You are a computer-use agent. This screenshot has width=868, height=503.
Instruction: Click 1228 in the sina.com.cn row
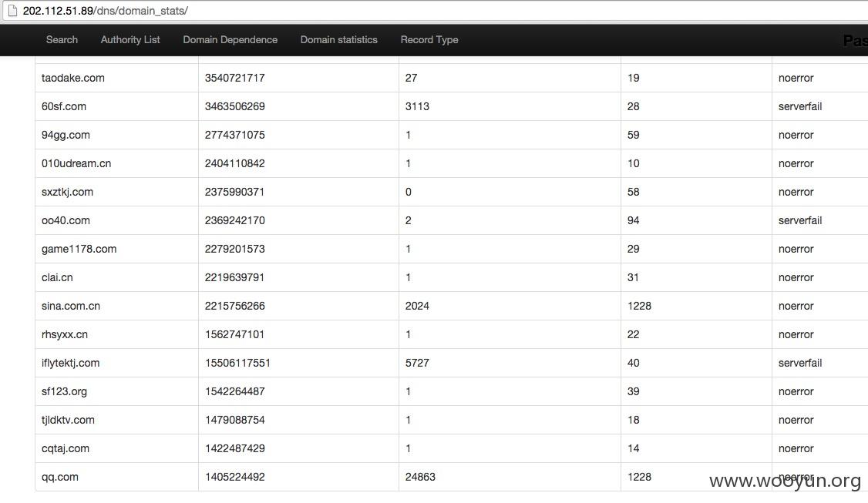point(639,306)
